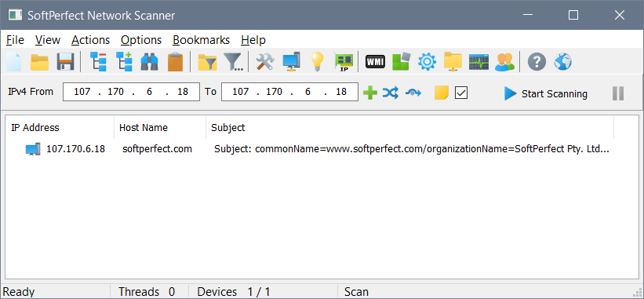The height and width of the screenshot is (299, 644).
Task: Click the blue gear icon
Action: pyautogui.click(x=428, y=62)
